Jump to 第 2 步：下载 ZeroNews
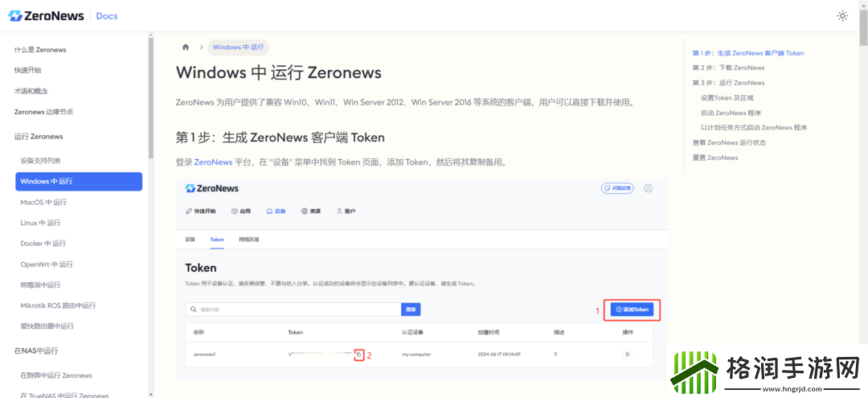Image resolution: width=868 pixels, height=398 pixels. (x=728, y=68)
